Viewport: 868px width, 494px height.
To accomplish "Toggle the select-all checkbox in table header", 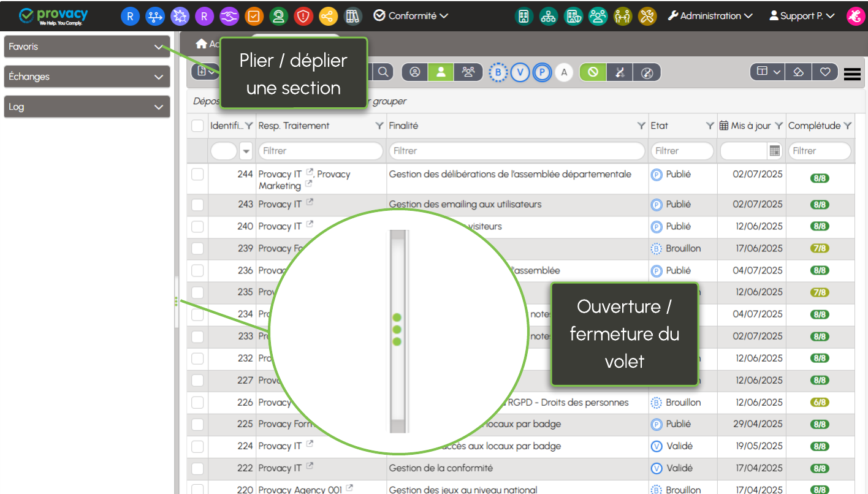I will tap(197, 126).
